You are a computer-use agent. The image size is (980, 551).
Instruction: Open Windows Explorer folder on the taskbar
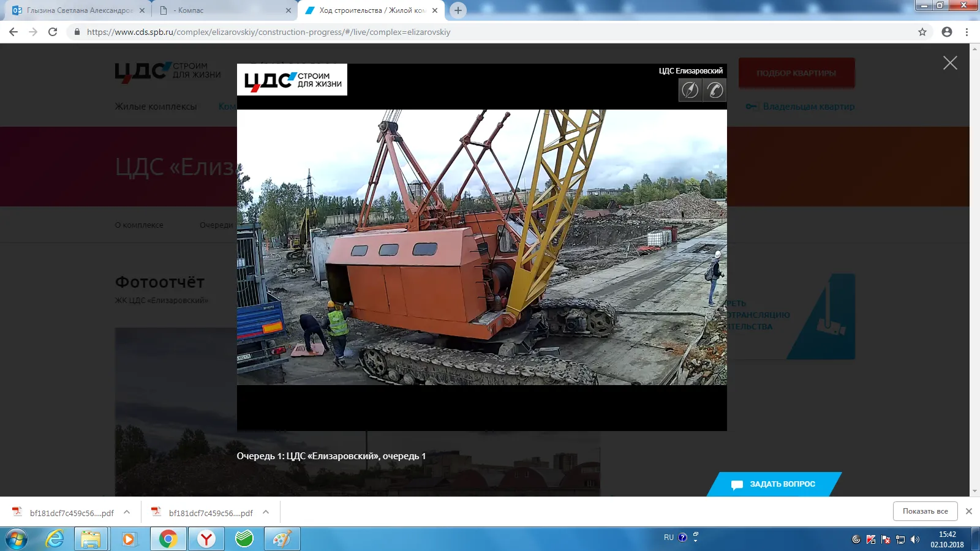pos(91,539)
